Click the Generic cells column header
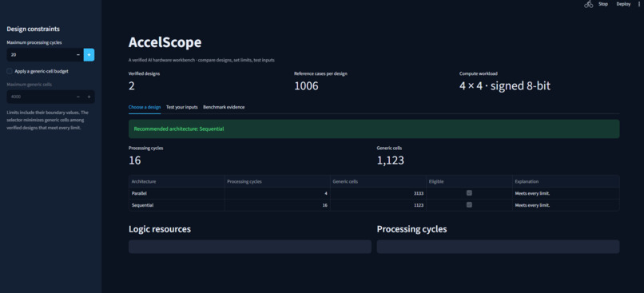644x293 pixels. pyautogui.click(x=378, y=181)
